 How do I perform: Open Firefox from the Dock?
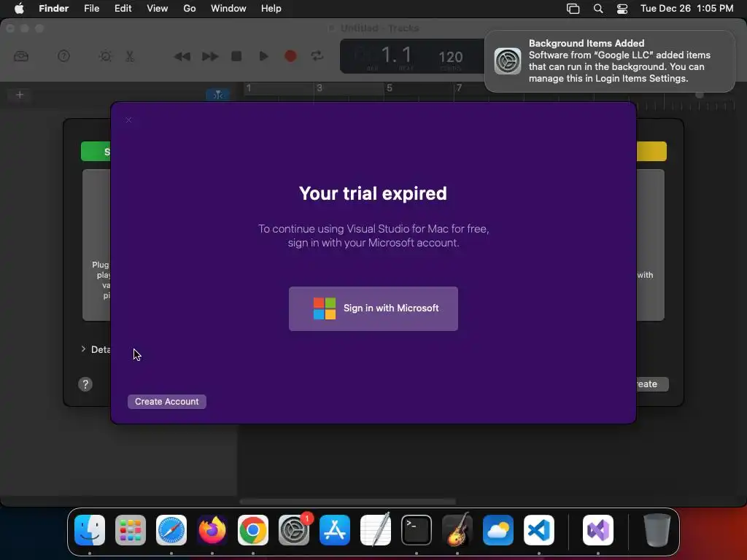[x=212, y=530]
